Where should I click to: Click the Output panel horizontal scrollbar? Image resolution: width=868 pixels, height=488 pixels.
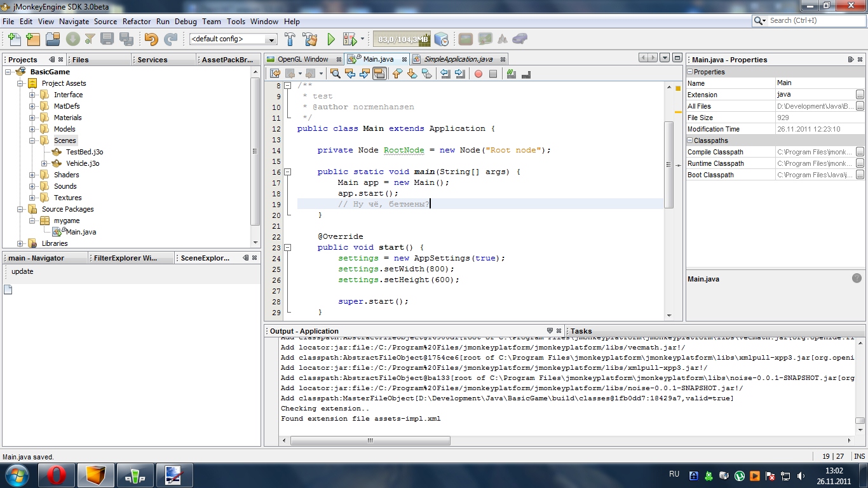coord(369,440)
